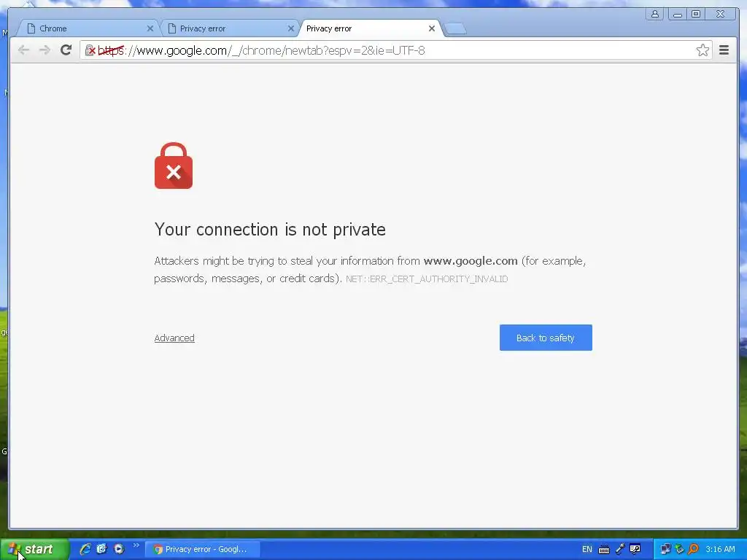Launch Windows Media Player from quick launch
747x560 pixels.
tap(119, 549)
